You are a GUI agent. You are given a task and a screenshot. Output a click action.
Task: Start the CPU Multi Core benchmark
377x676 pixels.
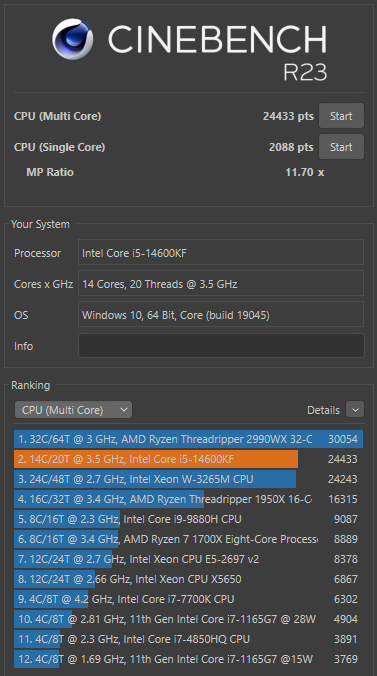341,116
